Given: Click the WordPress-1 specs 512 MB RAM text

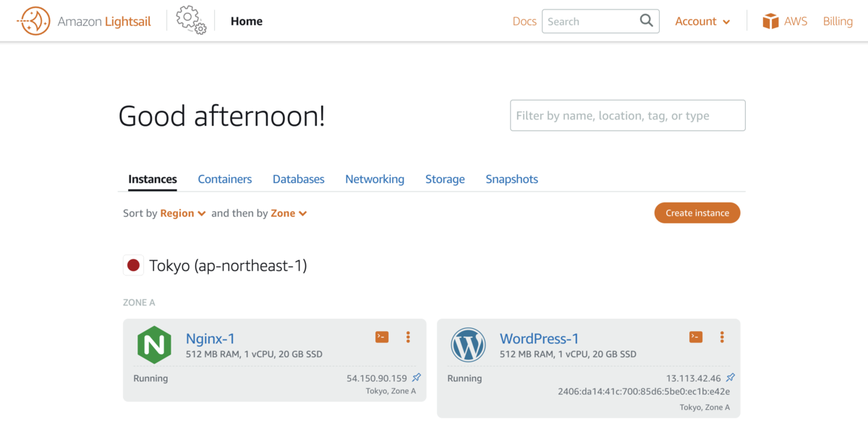Looking at the screenshot, I should (569, 354).
